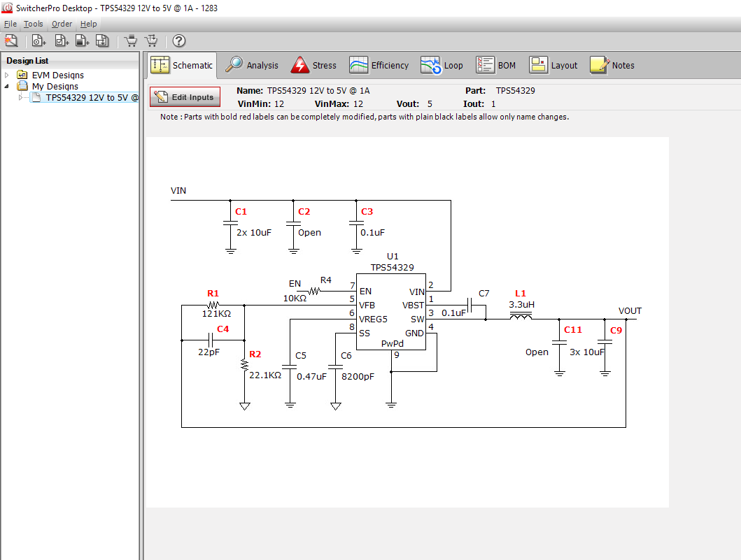Expand the TPS54329 design tree node

pos(21,97)
